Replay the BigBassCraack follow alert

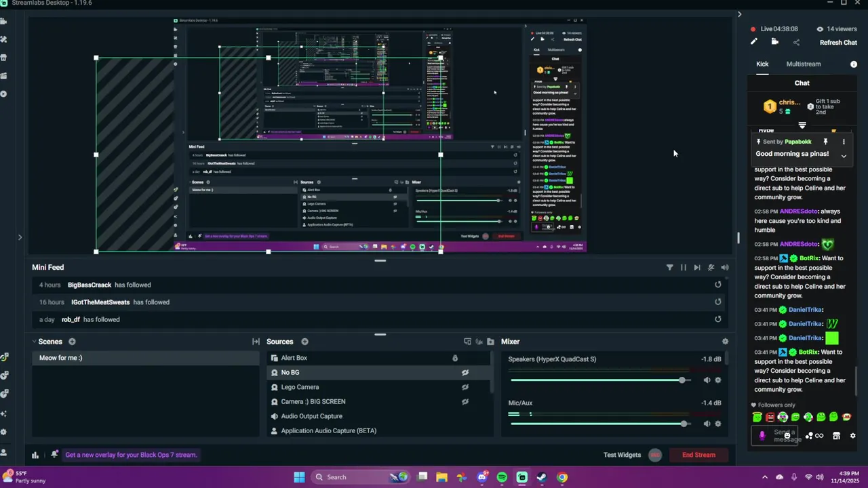718,285
